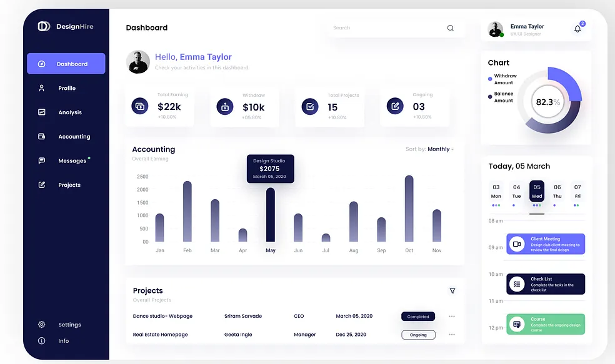Click the Check List event icon
This screenshot has width=615, height=364.
pyautogui.click(x=517, y=284)
